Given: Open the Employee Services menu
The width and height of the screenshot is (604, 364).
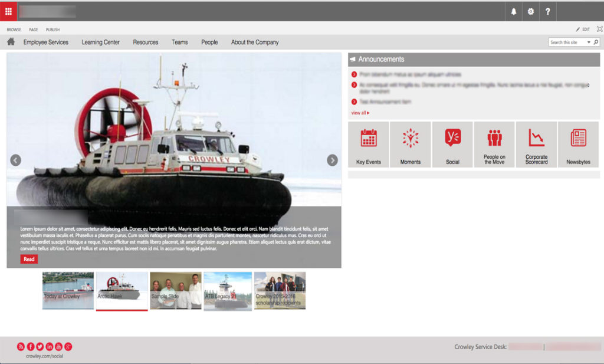Looking at the screenshot, I should [46, 42].
